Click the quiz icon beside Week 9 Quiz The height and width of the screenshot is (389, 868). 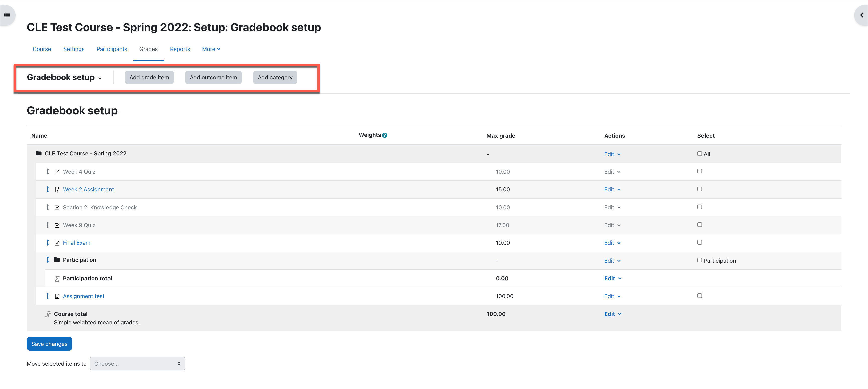57,225
